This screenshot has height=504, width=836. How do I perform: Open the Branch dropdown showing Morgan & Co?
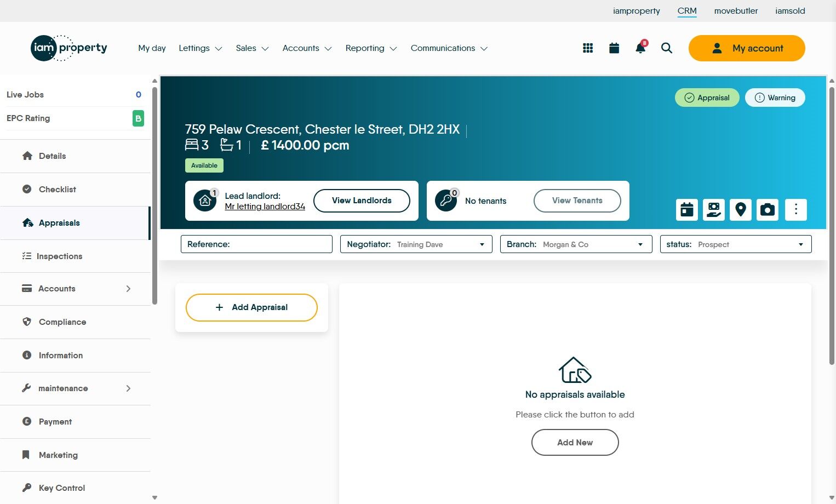639,244
